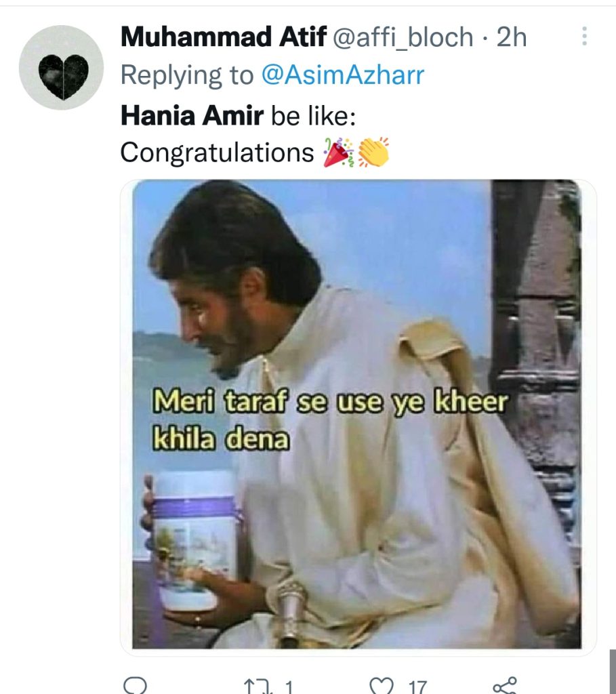
Task: Click the bold Hania Amir text
Action: tap(192, 116)
